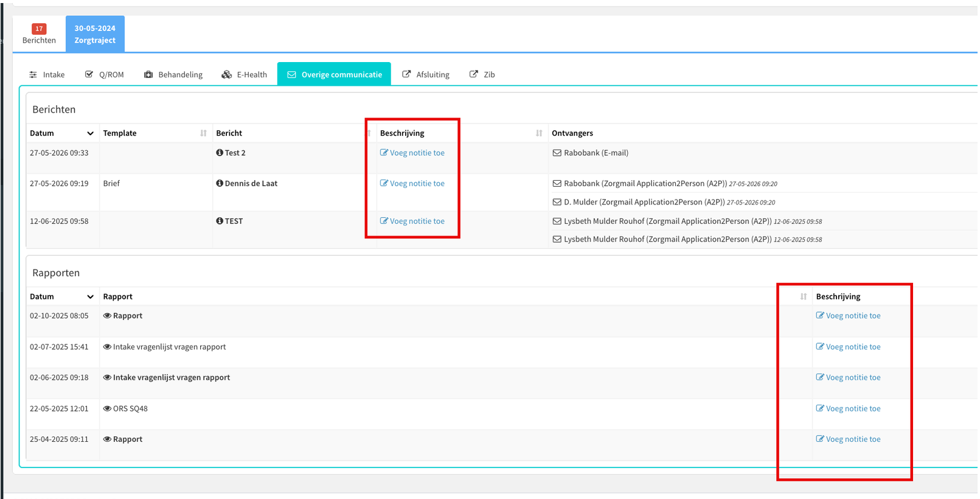Image resolution: width=980 pixels, height=499 pixels.
Task: Click info icon beside Test 2 message
Action: pyautogui.click(x=220, y=153)
